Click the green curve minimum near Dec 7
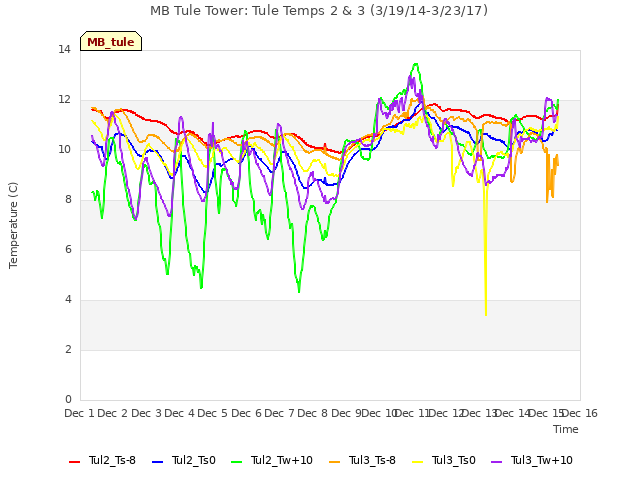Image resolution: width=640 pixels, height=480 pixels. click(x=299, y=291)
